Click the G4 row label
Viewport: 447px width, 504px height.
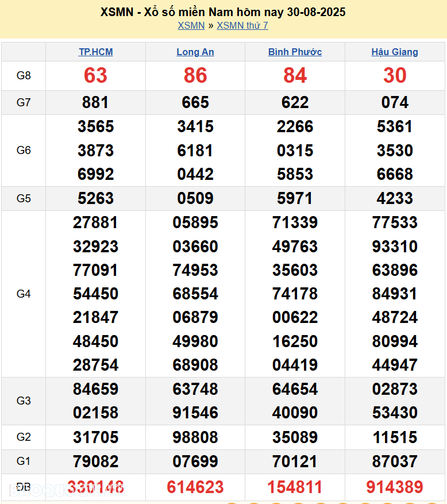coord(24,294)
